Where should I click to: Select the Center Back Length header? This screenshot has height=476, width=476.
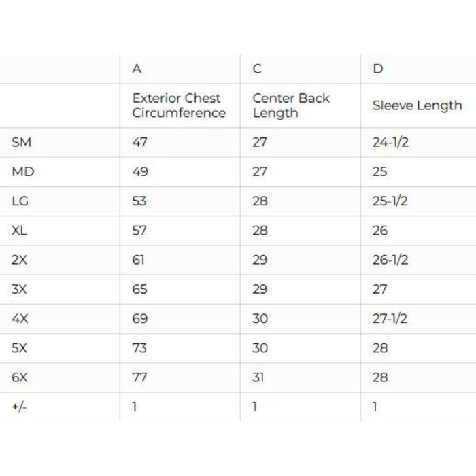[291, 105]
